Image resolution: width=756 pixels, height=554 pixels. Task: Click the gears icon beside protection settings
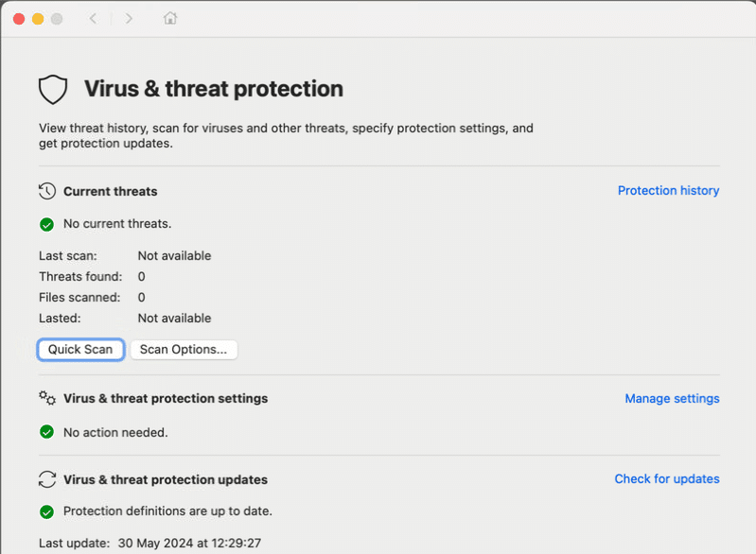click(47, 398)
